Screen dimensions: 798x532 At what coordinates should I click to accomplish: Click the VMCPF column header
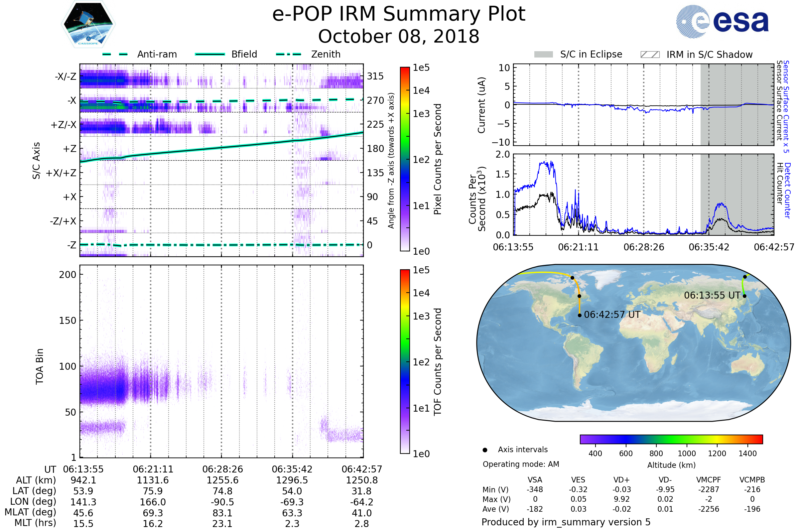click(x=709, y=480)
